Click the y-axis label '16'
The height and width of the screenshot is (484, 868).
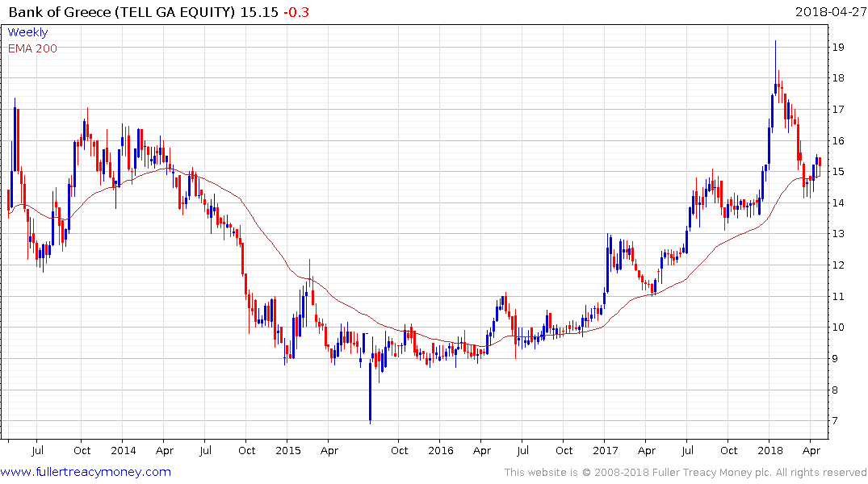[x=838, y=141]
